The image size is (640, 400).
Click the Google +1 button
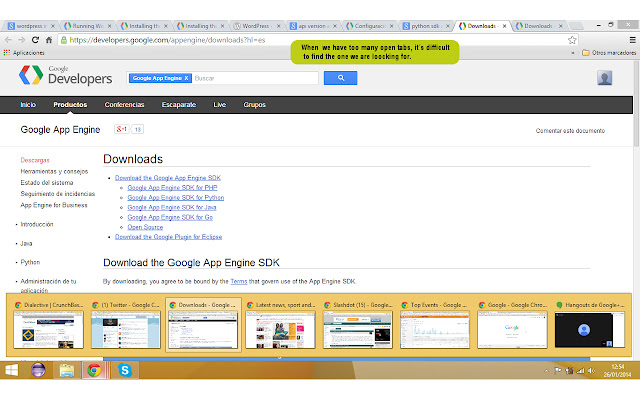[122, 129]
